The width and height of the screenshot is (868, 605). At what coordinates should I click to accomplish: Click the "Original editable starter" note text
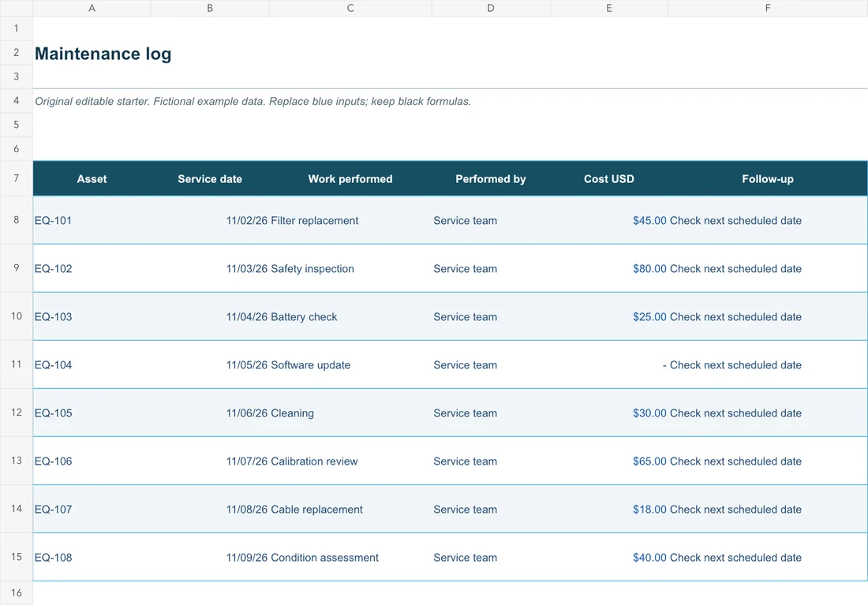click(x=253, y=101)
